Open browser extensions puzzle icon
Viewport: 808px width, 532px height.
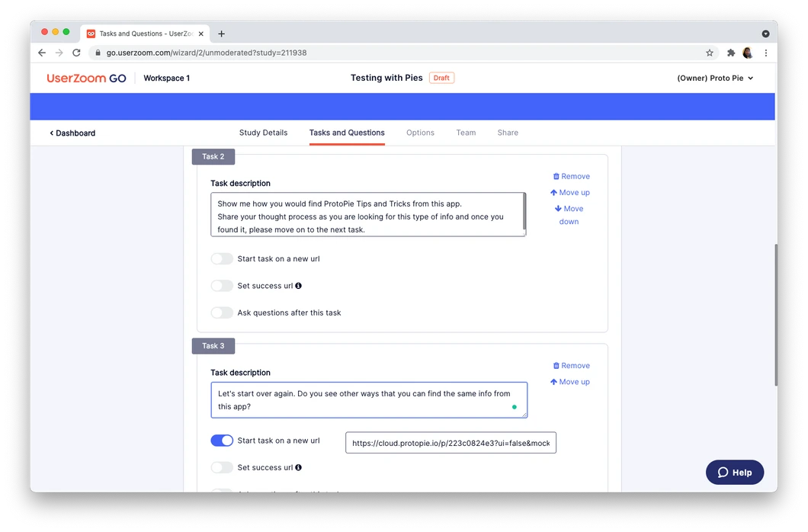point(731,53)
